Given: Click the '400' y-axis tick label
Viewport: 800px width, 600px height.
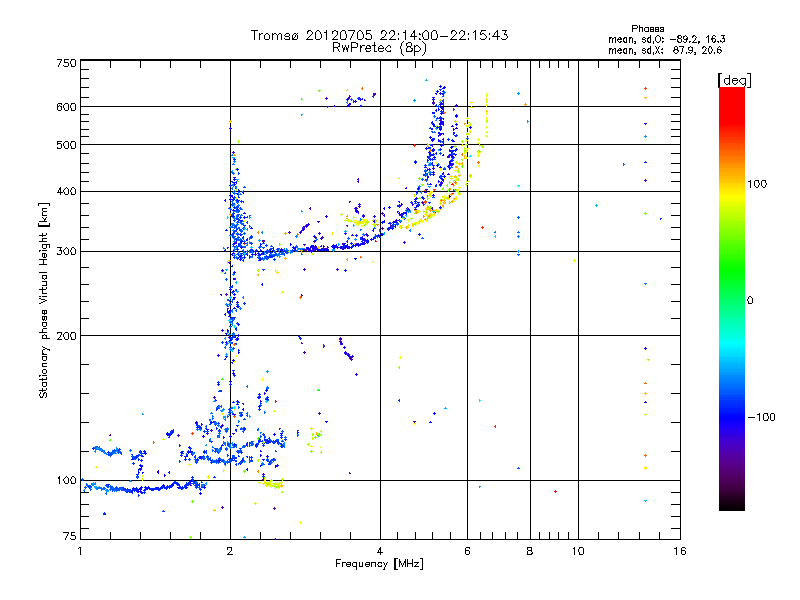Looking at the screenshot, I should click(66, 192).
